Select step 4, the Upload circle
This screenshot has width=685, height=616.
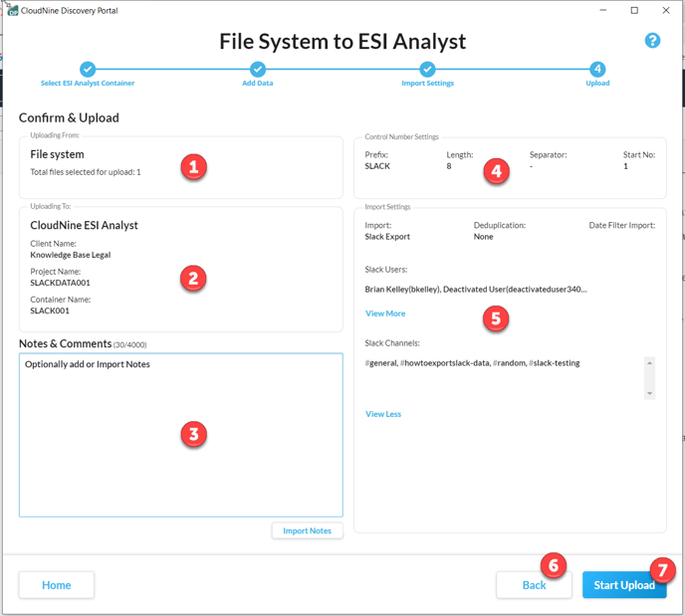pos(597,69)
